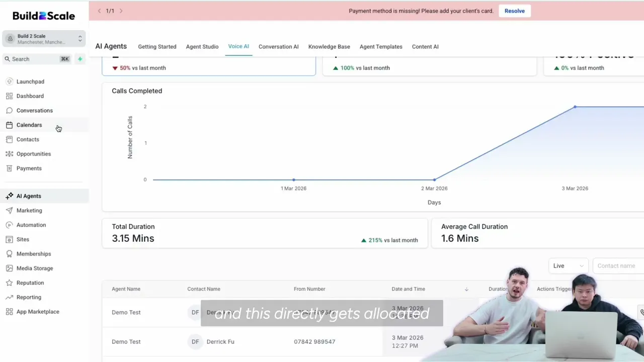Open the Live filter dropdown
The height and width of the screenshot is (362, 644).
[x=568, y=266]
